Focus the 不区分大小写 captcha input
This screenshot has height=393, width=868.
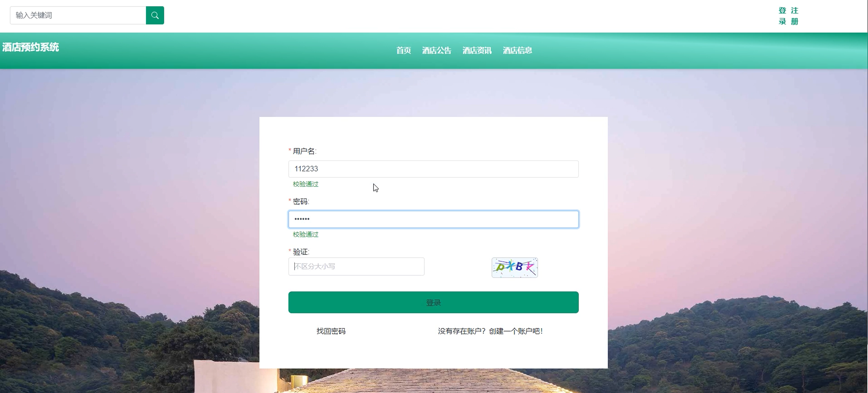pyautogui.click(x=356, y=266)
